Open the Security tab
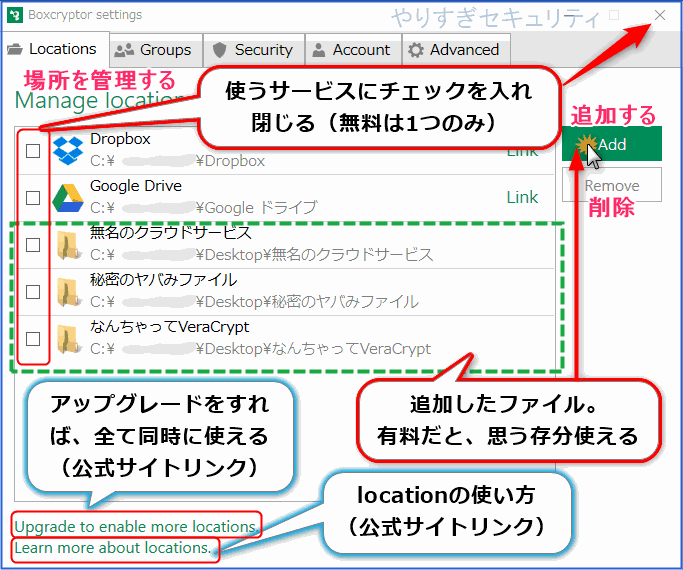The width and height of the screenshot is (683, 570). coord(254,50)
